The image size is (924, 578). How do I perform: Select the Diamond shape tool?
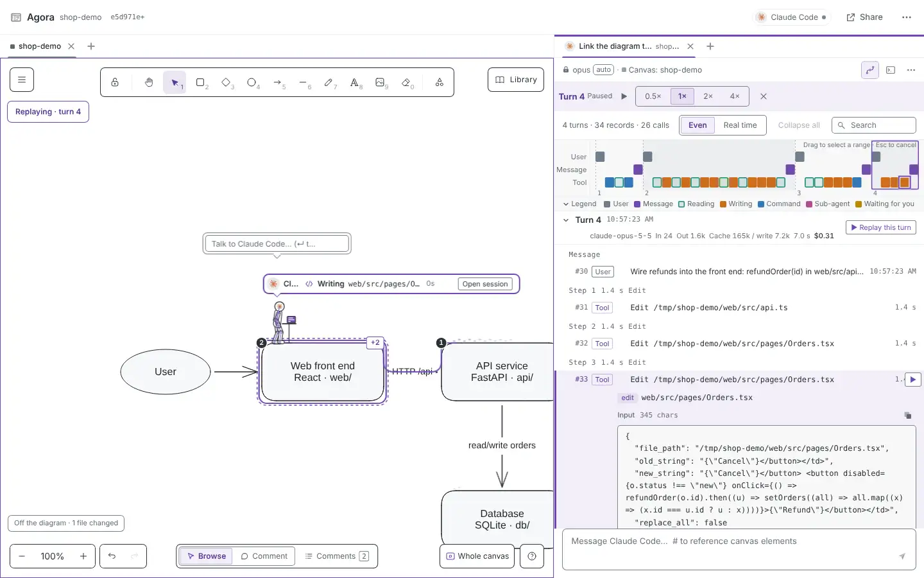pyautogui.click(x=226, y=82)
